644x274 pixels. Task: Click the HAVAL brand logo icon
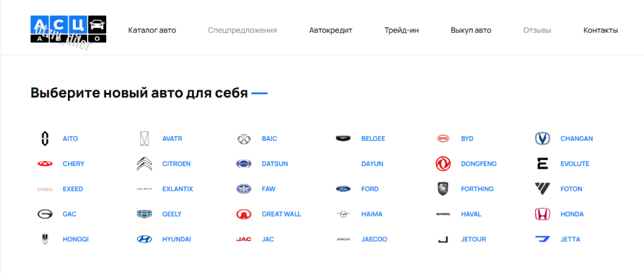(x=443, y=214)
